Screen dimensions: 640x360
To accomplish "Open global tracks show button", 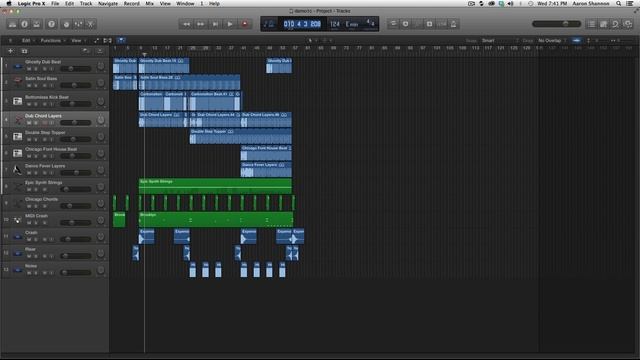I will 85,51.
